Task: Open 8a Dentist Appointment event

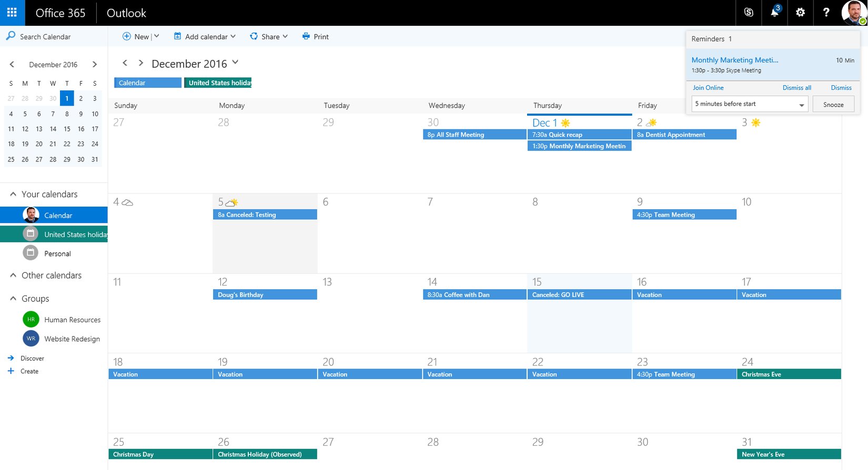Action: (684, 135)
